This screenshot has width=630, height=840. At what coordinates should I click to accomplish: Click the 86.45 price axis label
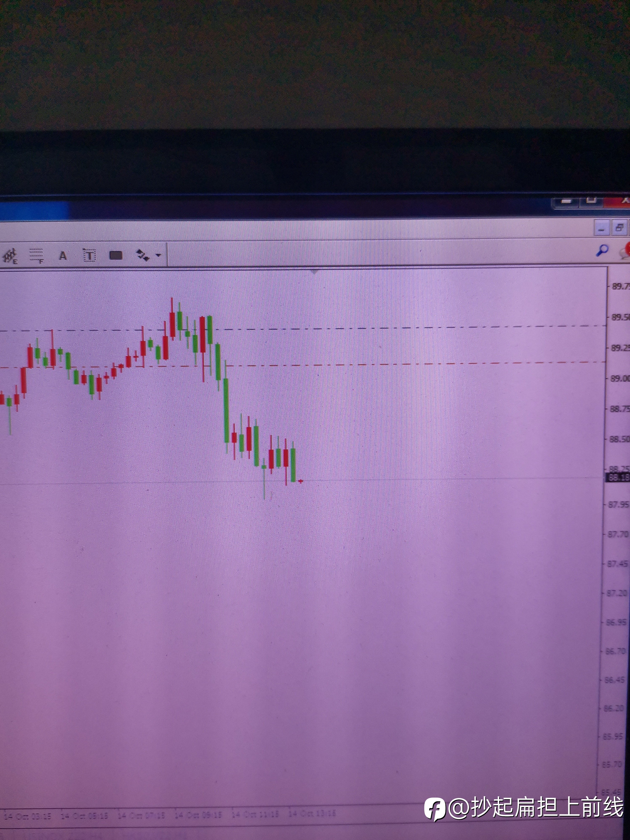click(x=614, y=680)
